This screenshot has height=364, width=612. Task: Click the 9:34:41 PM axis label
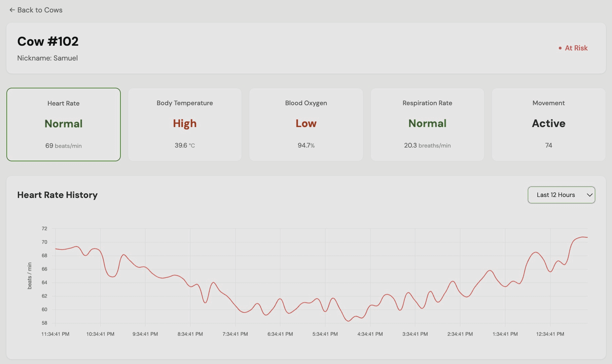click(x=145, y=334)
